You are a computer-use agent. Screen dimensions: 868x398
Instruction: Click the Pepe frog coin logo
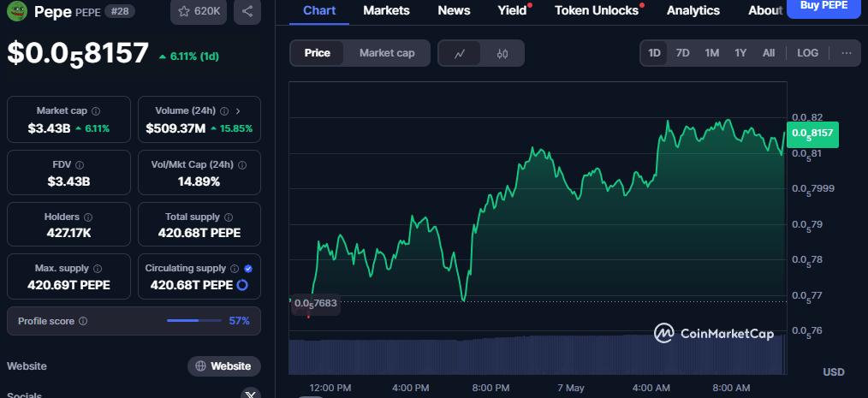16,11
